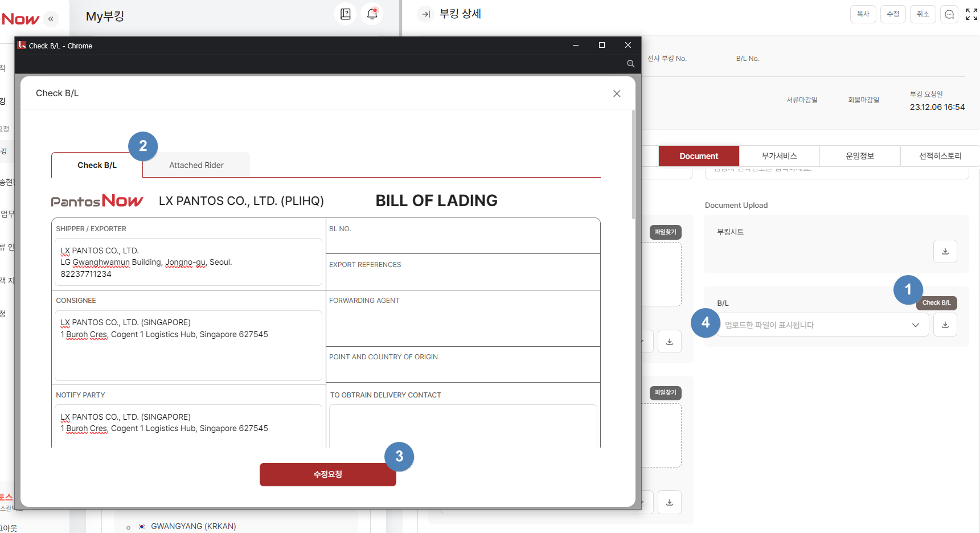This screenshot has width=980, height=533.
Task: Download the B/L file
Action: pyautogui.click(x=945, y=325)
